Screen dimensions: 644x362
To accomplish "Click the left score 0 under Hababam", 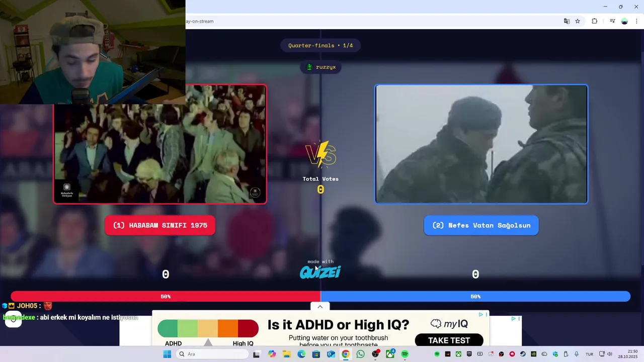I will tap(166, 274).
